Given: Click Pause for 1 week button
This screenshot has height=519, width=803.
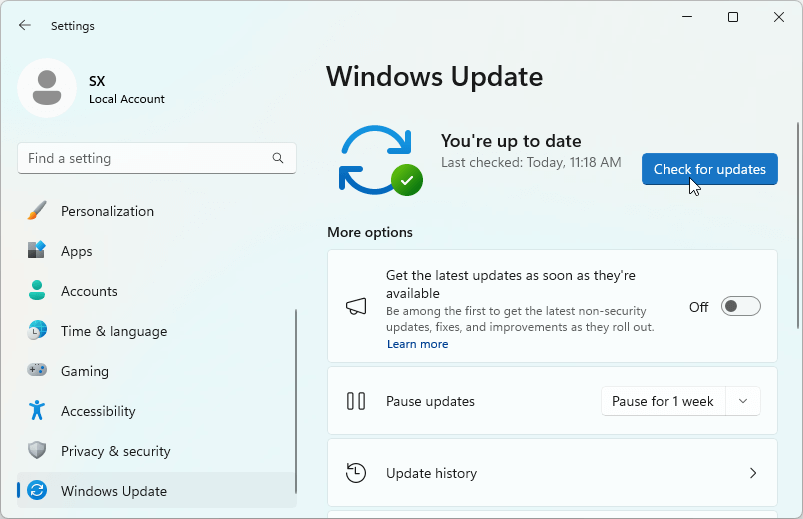Looking at the screenshot, I should pos(663,401).
